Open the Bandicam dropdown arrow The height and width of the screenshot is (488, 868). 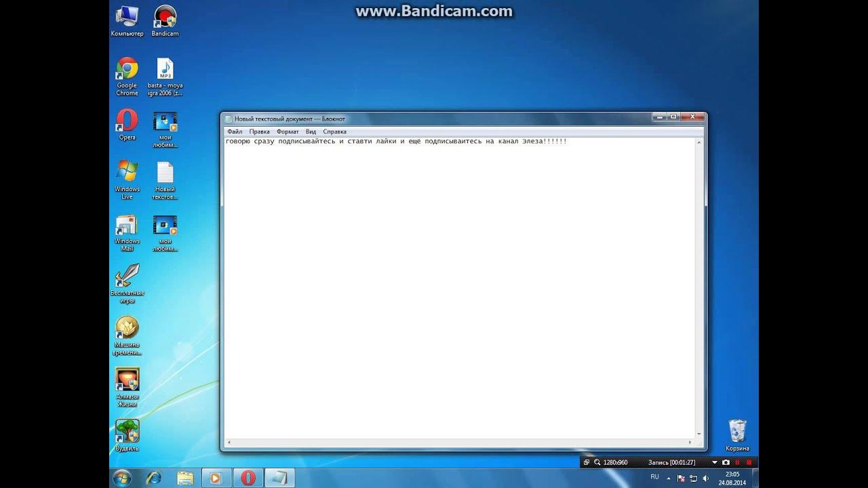pyautogui.click(x=714, y=462)
